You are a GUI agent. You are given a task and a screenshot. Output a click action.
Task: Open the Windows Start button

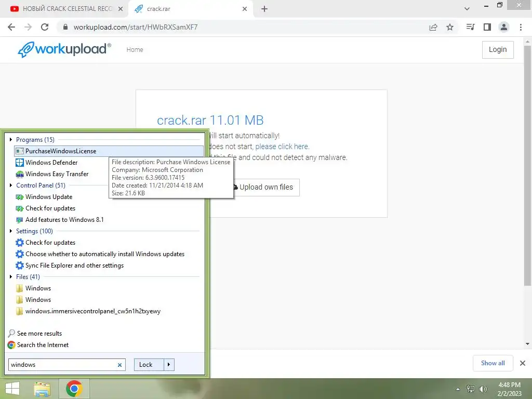point(12,389)
